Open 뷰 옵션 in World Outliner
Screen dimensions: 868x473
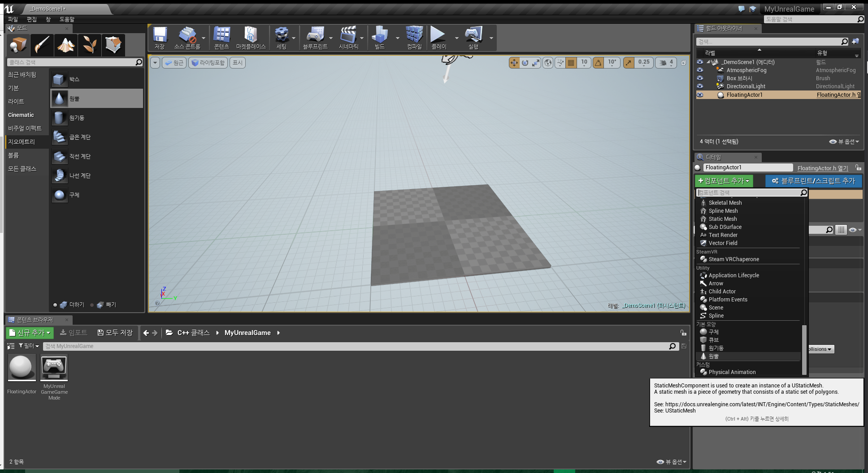click(844, 142)
